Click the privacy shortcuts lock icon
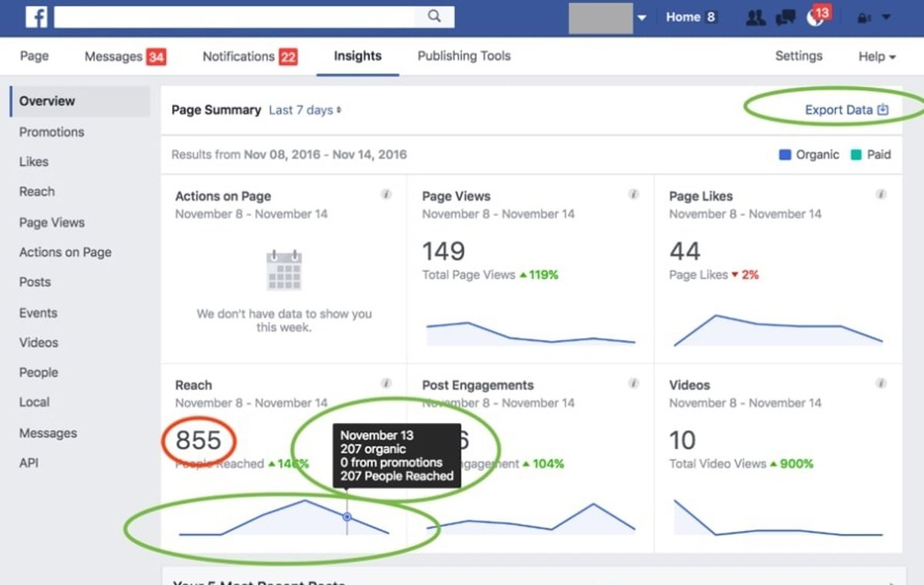 [865, 18]
